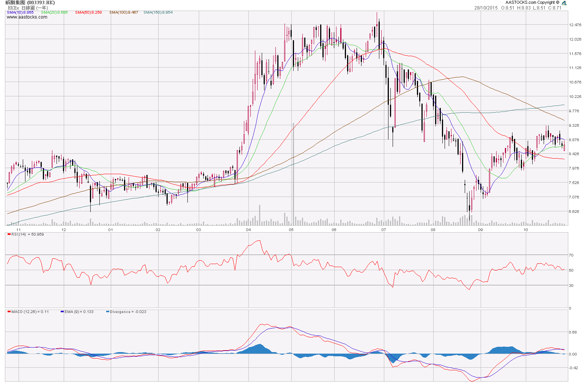The width and height of the screenshot is (588, 387).
Task: Click the 11.126 price axis label
Action: pyautogui.click(x=575, y=68)
